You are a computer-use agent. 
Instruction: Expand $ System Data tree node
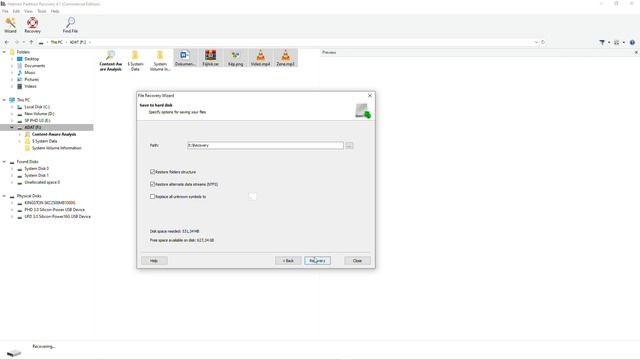click(20, 141)
